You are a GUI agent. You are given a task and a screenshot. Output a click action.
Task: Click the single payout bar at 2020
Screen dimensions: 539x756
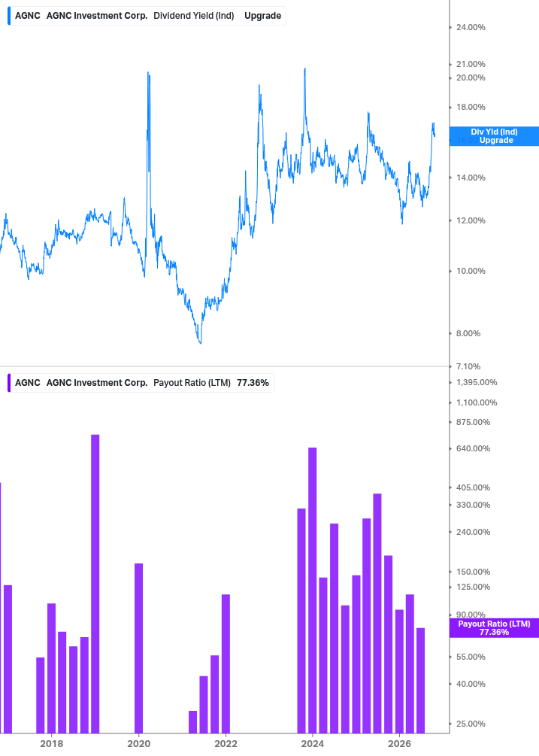[x=139, y=648]
